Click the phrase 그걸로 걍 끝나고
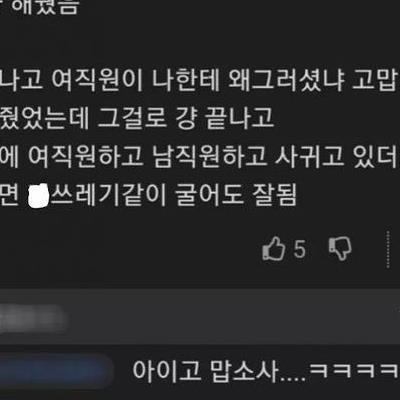This screenshot has width=400, height=400. point(186,119)
